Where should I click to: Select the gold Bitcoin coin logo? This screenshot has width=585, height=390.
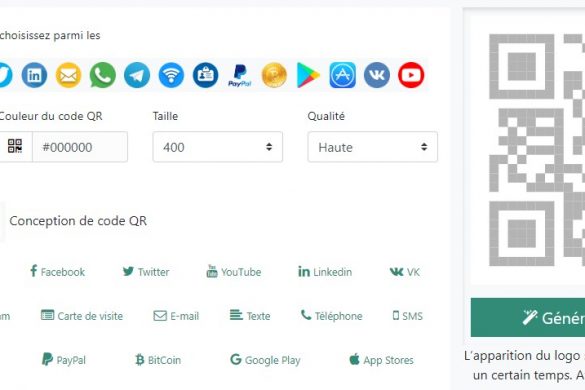point(274,75)
